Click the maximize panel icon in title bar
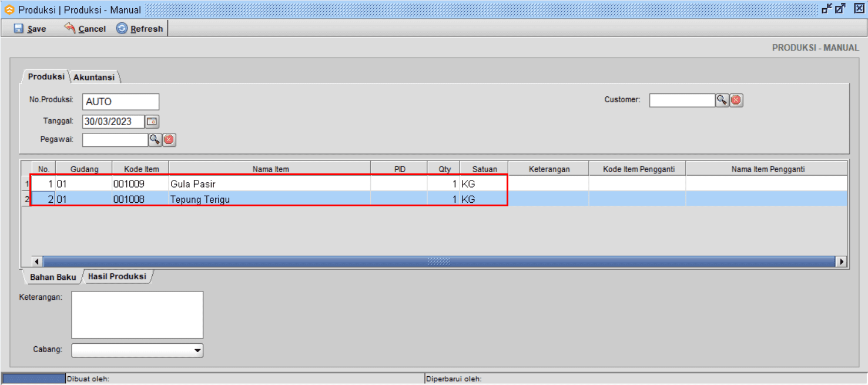The image size is (868, 385). [x=840, y=8]
